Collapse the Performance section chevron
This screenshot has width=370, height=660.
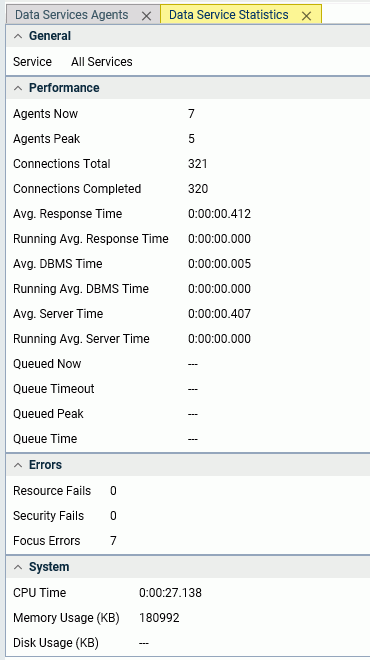click(18, 88)
